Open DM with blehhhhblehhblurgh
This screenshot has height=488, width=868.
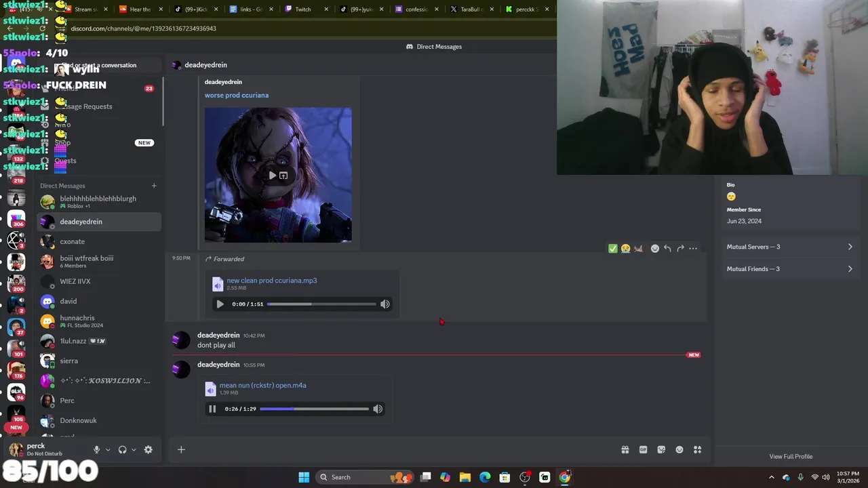point(99,201)
